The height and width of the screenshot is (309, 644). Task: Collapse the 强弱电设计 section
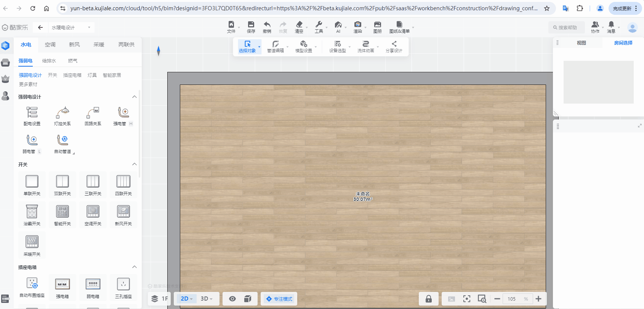coord(134,97)
